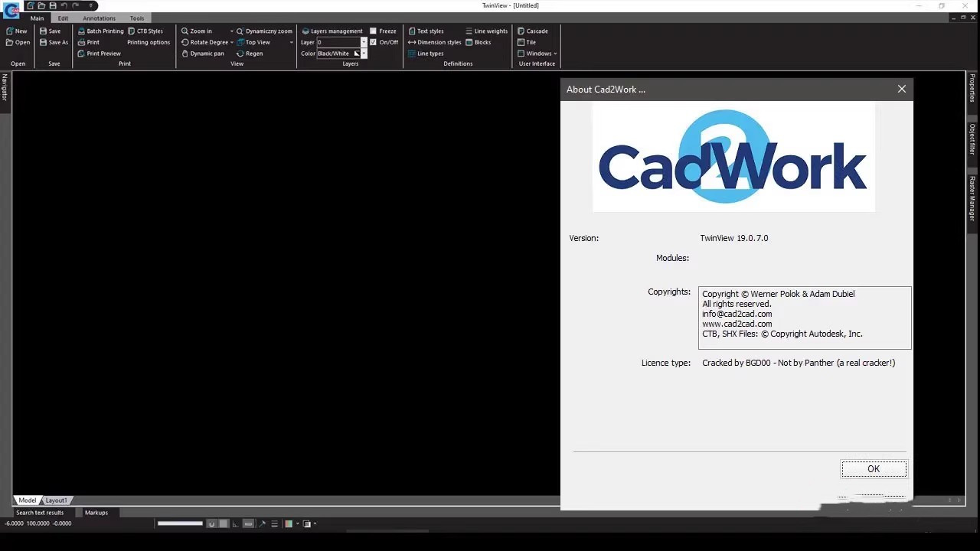The height and width of the screenshot is (551, 980).
Task: Close the About Cad2Work dialog
Action: pyautogui.click(x=902, y=90)
